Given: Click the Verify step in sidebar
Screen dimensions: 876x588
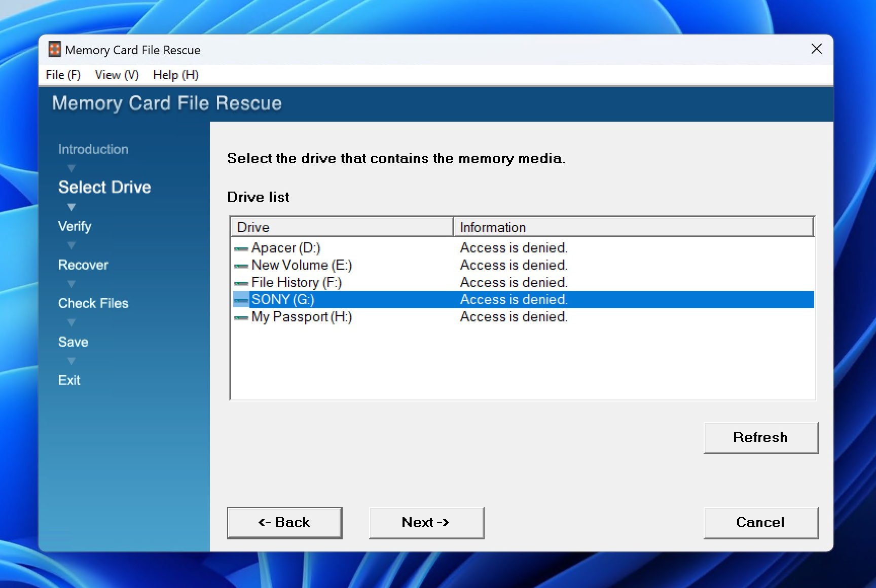Looking at the screenshot, I should point(75,227).
